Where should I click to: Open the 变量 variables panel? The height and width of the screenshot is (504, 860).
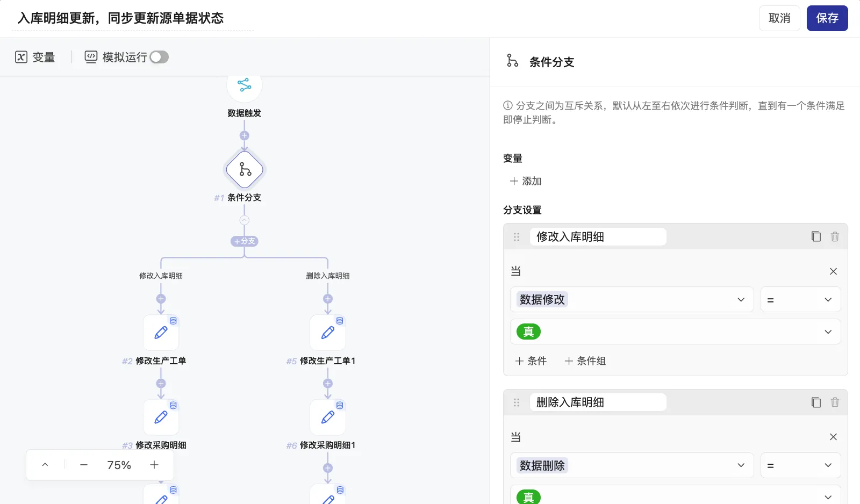(x=35, y=57)
